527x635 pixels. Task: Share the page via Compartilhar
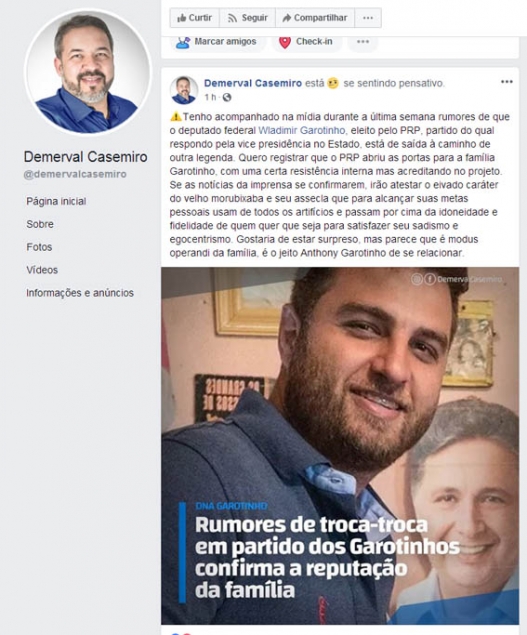315,18
